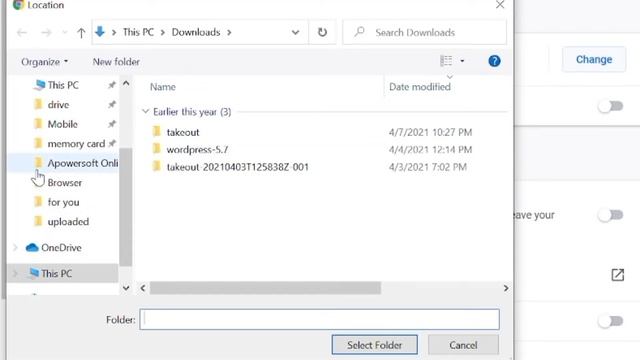Click the pin icon next to drive
The height and width of the screenshot is (360, 640).
click(111, 104)
